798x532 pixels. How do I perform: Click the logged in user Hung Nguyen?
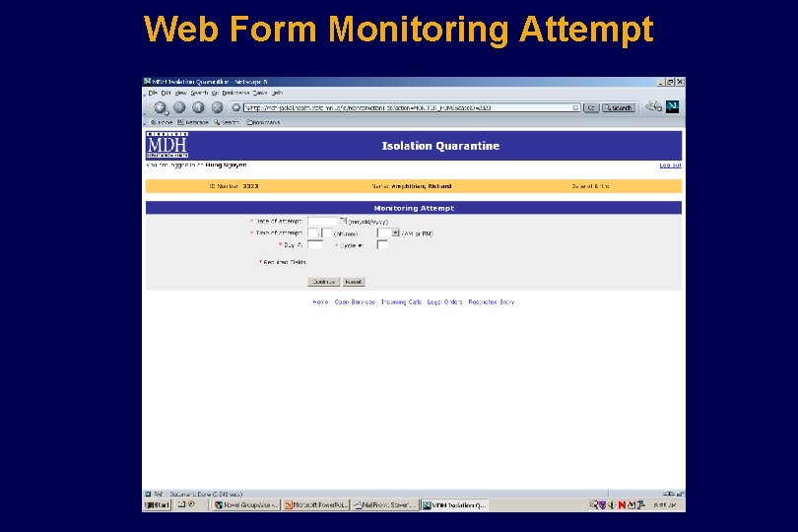pos(226,165)
